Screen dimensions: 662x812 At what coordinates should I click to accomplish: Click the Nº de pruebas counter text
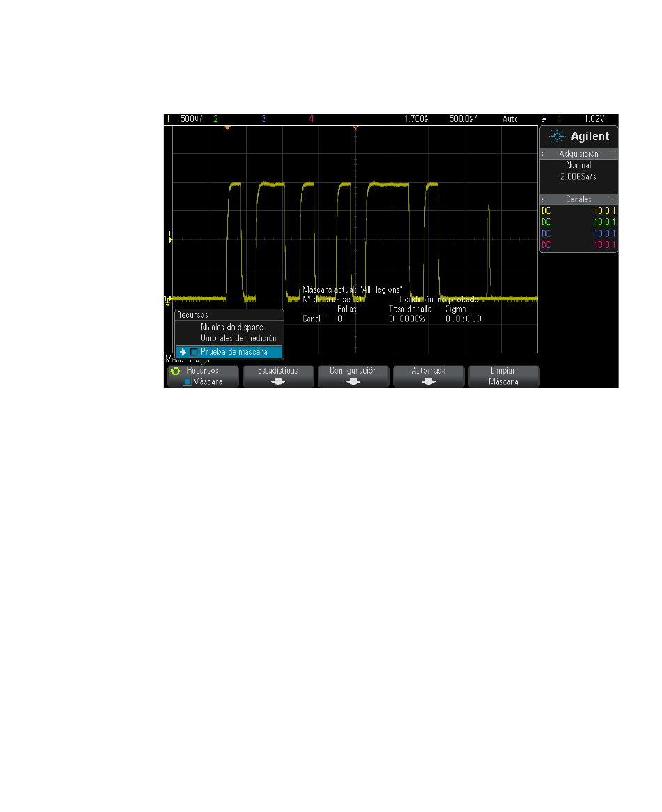tap(332, 300)
